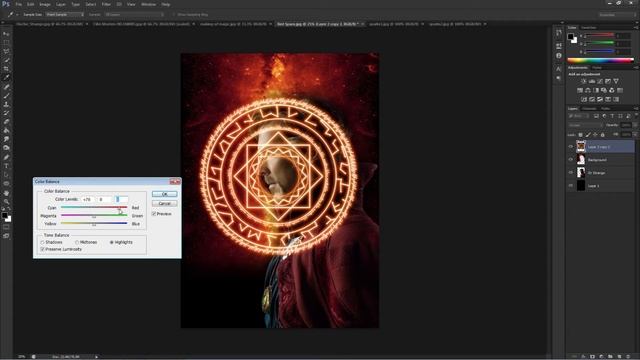This screenshot has height=360, width=640.
Task: Select the Midtones tone option
Action: click(x=77, y=242)
